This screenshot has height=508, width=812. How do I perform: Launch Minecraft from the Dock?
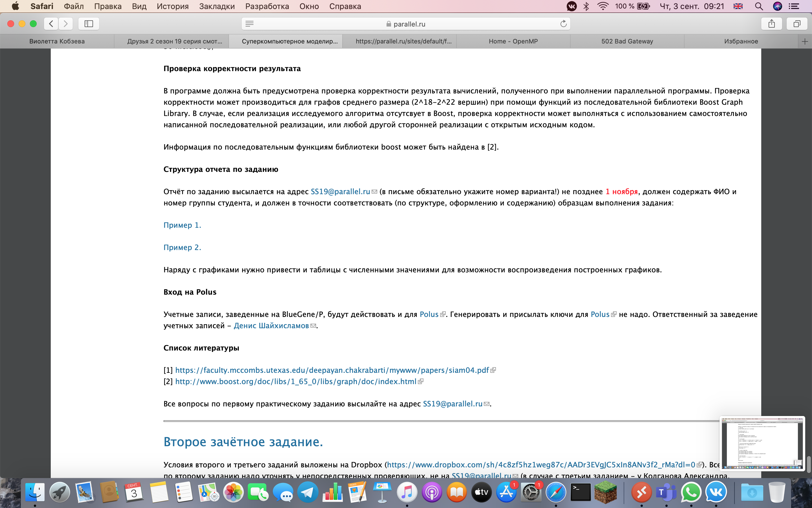click(x=606, y=492)
